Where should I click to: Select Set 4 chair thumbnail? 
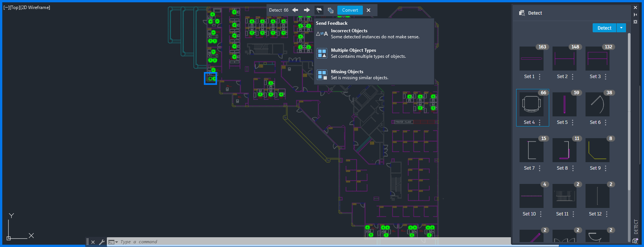(531, 104)
